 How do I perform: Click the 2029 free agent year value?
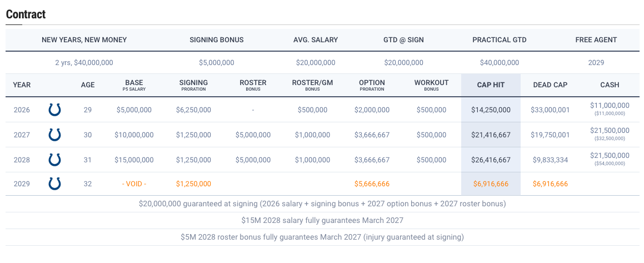tap(596, 63)
